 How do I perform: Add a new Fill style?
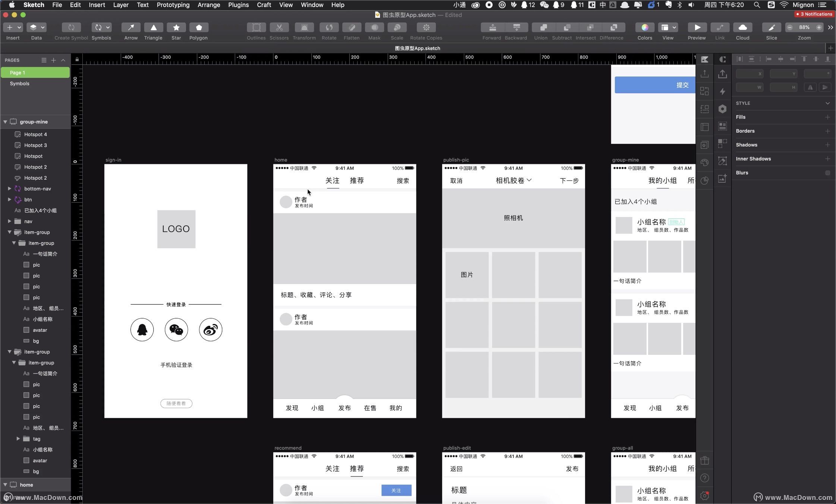click(x=827, y=117)
